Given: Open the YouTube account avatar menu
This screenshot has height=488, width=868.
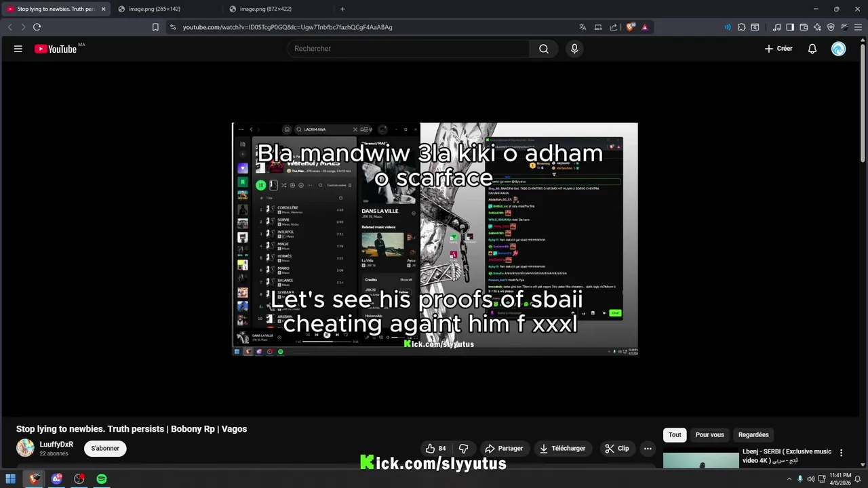Looking at the screenshot, I should click(x=839, y=49).
